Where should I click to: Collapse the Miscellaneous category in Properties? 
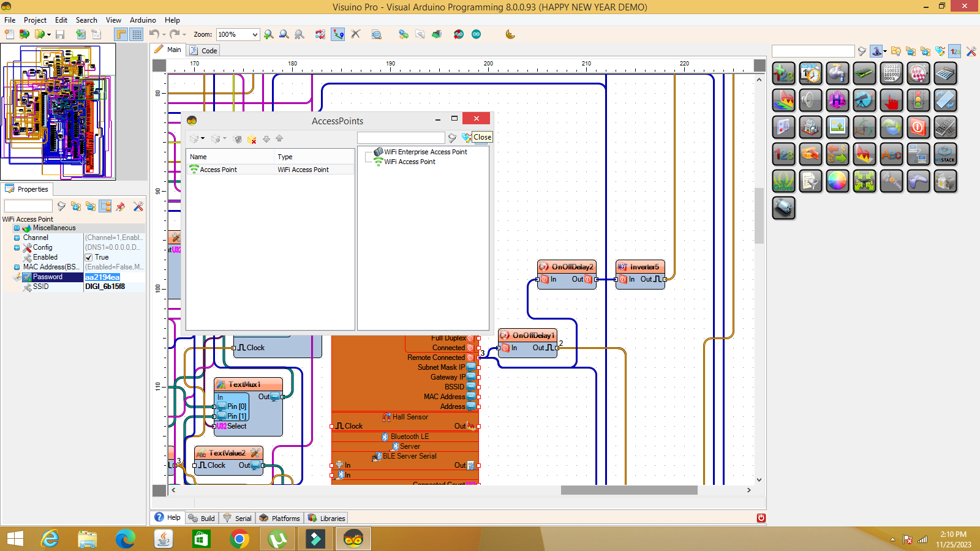pyautogui.click(x=17, y=228)
